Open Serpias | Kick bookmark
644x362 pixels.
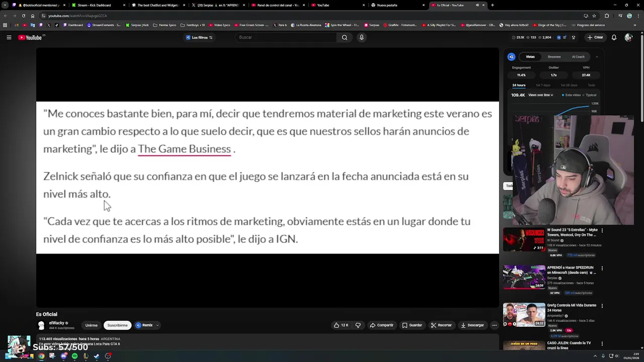pos(137,25)
